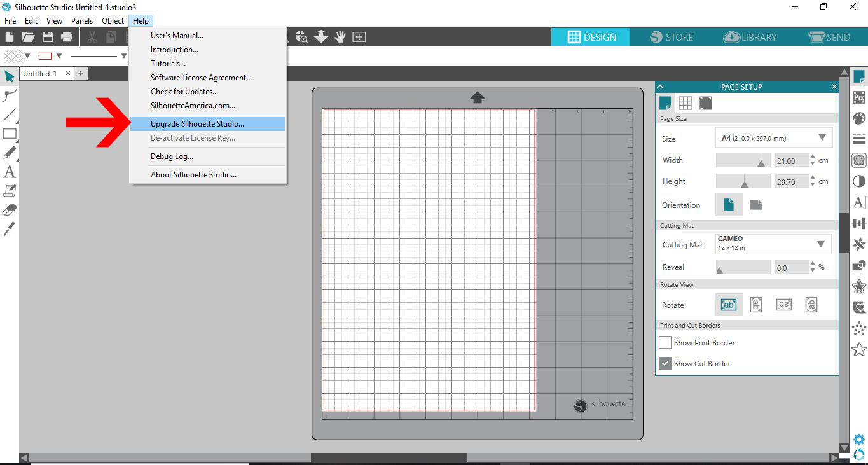The image size is (868, 465).
Task: Uncheck the Show Cut Border checkbox
Action: 665,363
